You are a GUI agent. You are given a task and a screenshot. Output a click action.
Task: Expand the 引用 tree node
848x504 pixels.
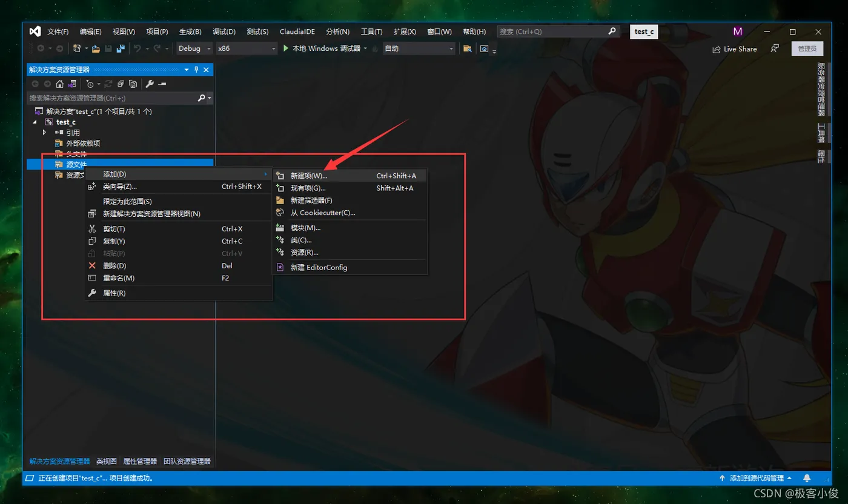pos(44,132)
